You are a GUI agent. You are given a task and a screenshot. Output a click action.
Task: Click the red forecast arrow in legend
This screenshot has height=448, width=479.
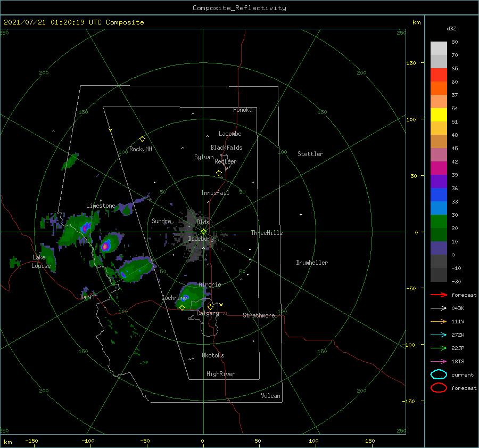pyautogui.click(x=439, y=295)
